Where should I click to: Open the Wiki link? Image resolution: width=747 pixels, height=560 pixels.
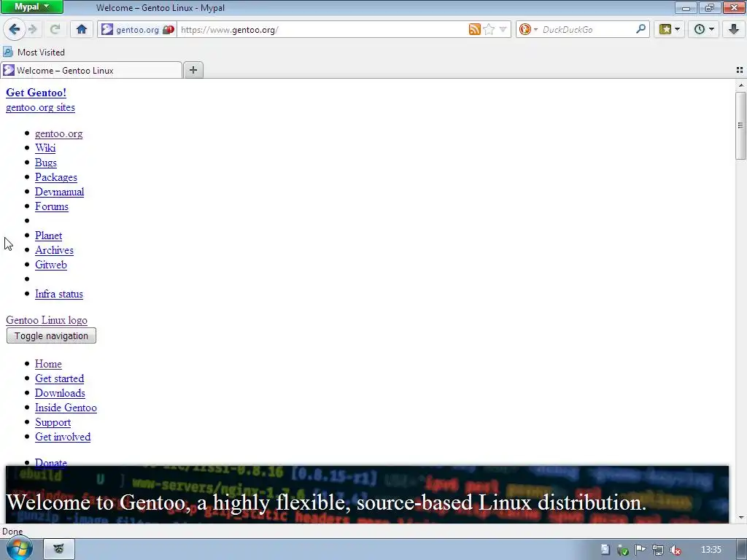pyautogui.click(x=45, y=148)
